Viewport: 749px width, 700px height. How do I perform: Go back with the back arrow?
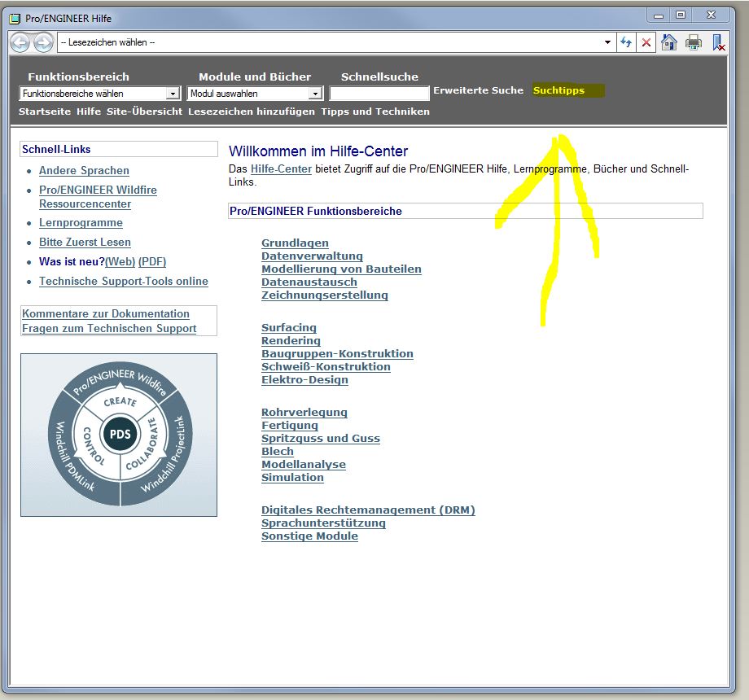coord(20,43)
